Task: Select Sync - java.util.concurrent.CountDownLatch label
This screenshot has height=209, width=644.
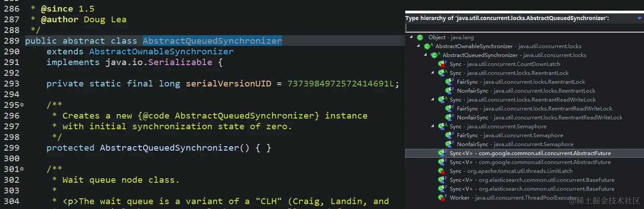Action: click(x=505, y=64)
